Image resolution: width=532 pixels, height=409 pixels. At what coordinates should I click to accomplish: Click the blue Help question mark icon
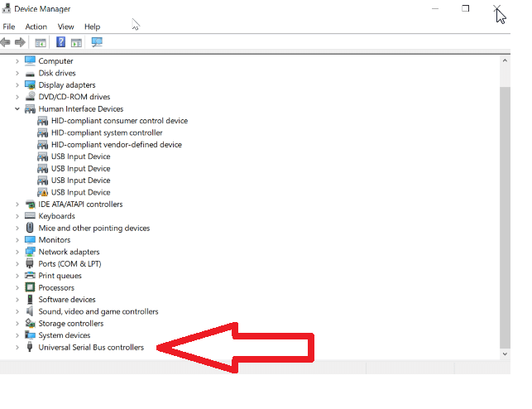[x=60, y=42]
